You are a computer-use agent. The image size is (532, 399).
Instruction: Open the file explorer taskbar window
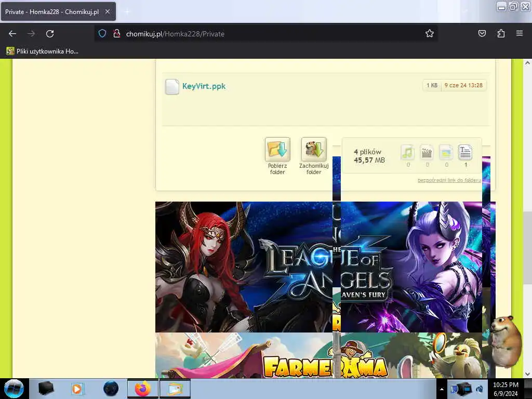(175, 389)
